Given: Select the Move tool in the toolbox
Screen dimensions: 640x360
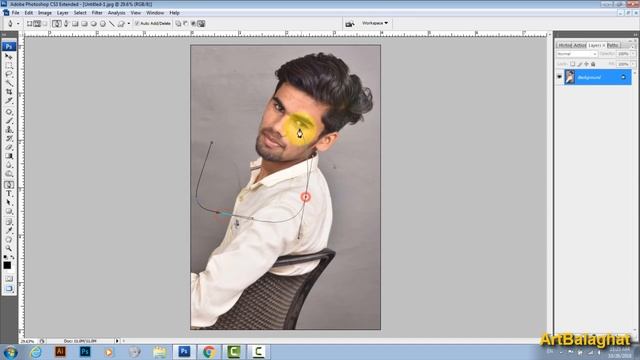Looking at the screenshot, I should (8, 56).
